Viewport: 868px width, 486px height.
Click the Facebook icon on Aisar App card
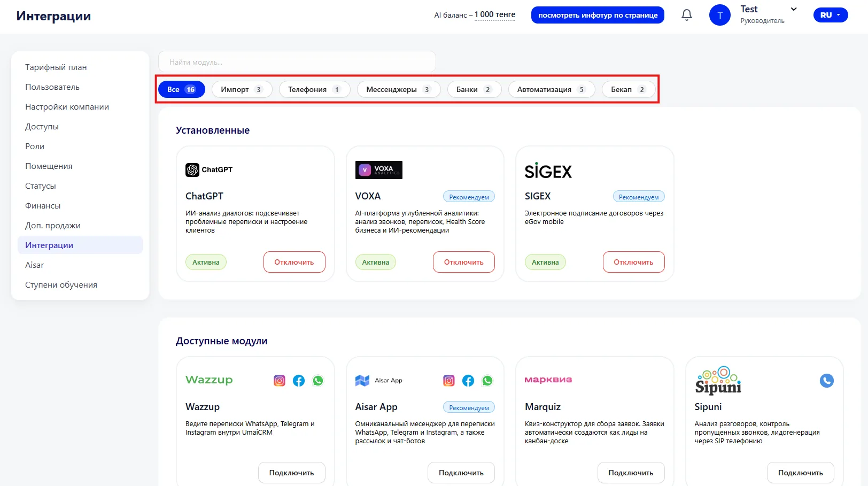(x=468, y=381)
